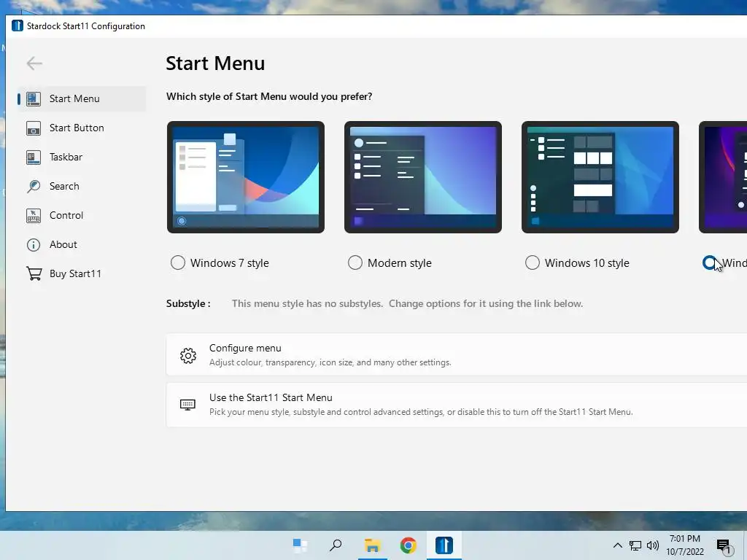Image resolution: width=747 pixels, height=560 pixels.
Task: Click the Windows 10 style preview thumbnail
Action: (x=600, y=177)
